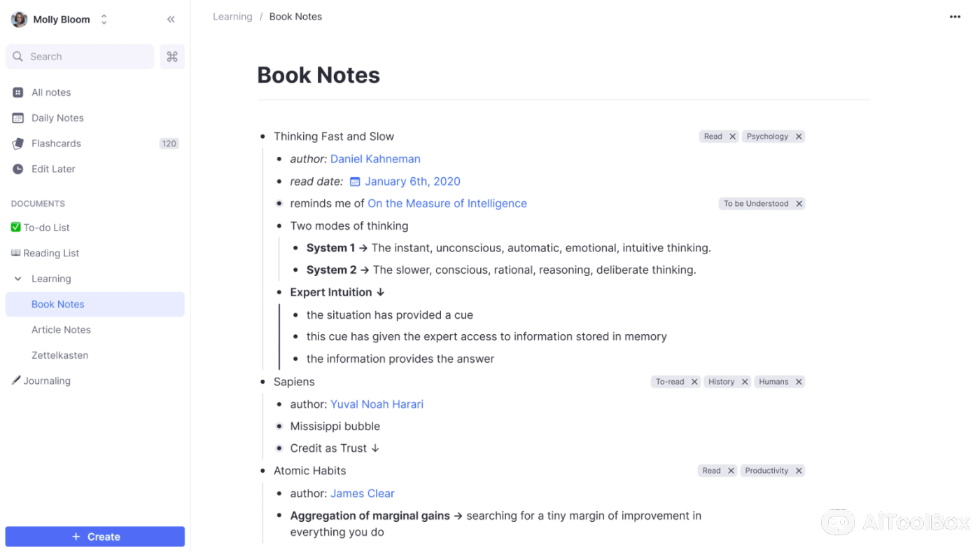The image size is (980, 552).
Task: Open the Daniel Kahneman author link
Action: click(x=375, y=159)
